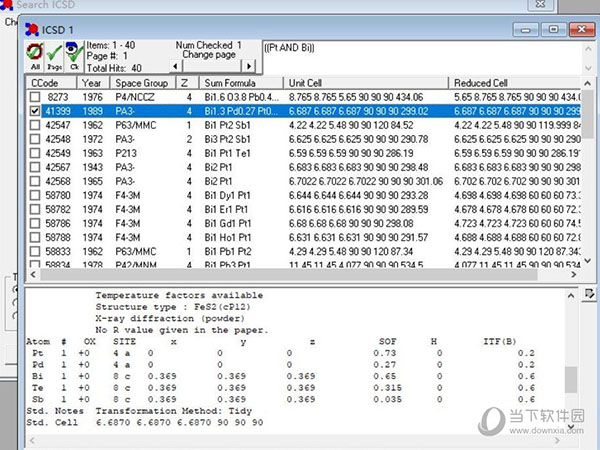Click the horizontal scrollbar thumb of results list

[289, 274]
